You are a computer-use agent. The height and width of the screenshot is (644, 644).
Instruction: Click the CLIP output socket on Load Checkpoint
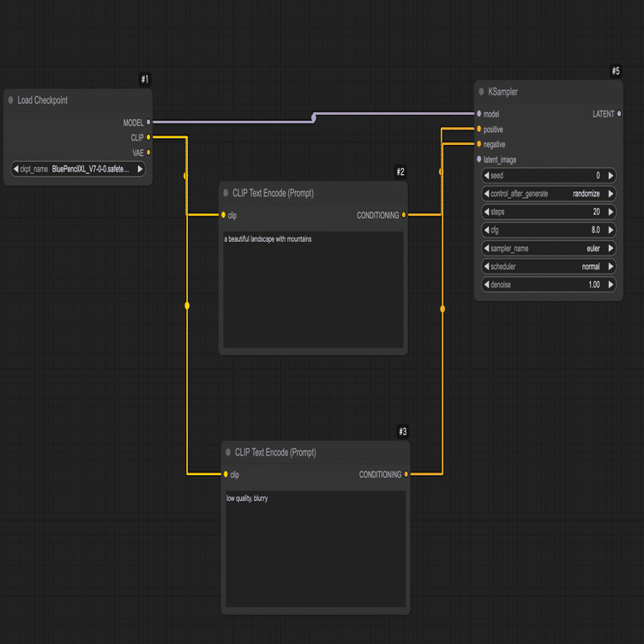(148, 137)
